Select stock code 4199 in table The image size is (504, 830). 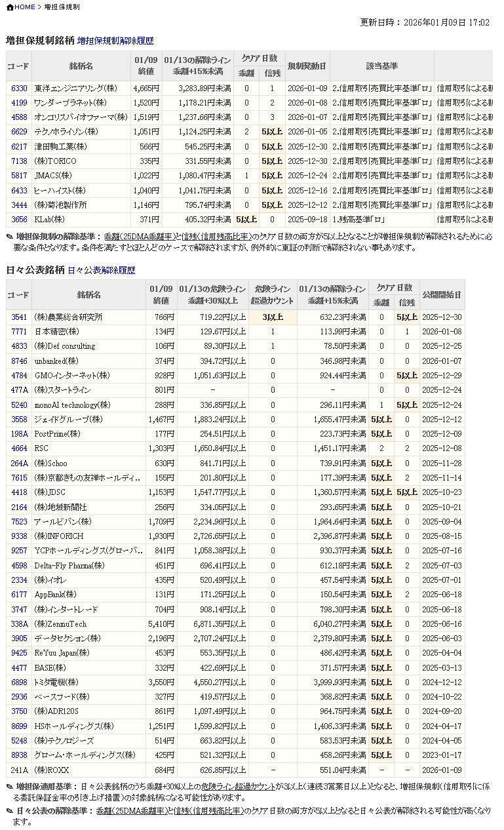[x=19, y=103]
